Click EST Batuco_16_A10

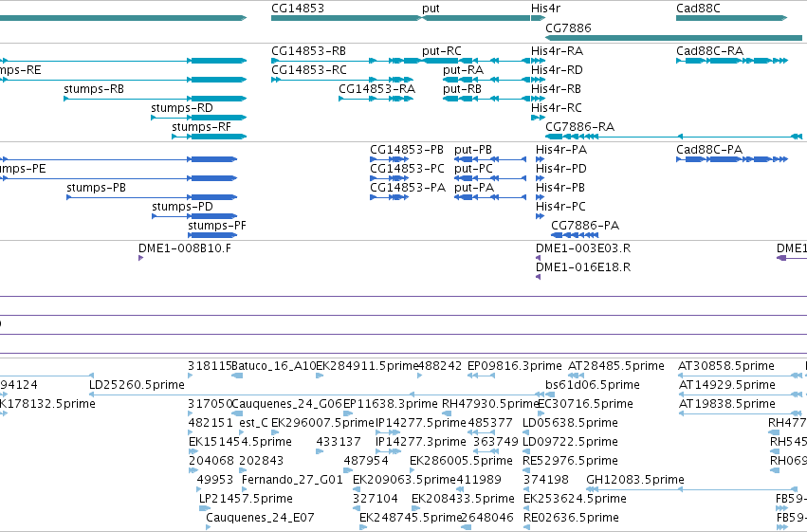coord(237,376)
